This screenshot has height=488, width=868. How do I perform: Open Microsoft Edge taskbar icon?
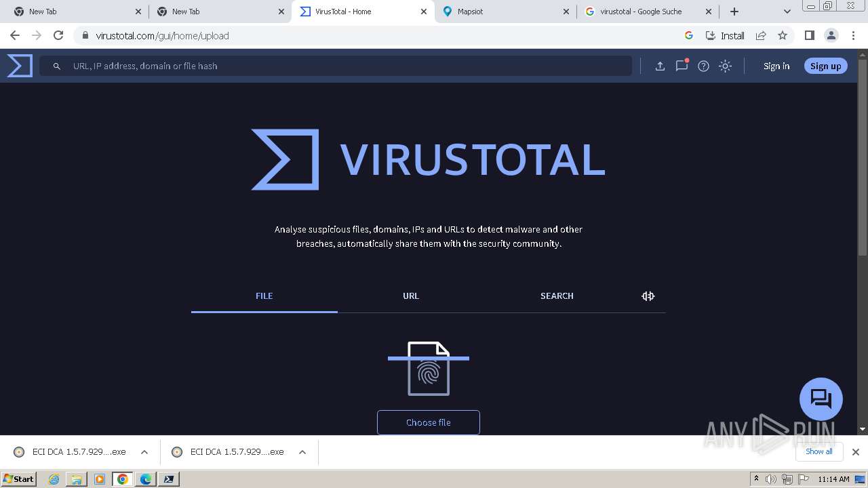pos(146,479)
